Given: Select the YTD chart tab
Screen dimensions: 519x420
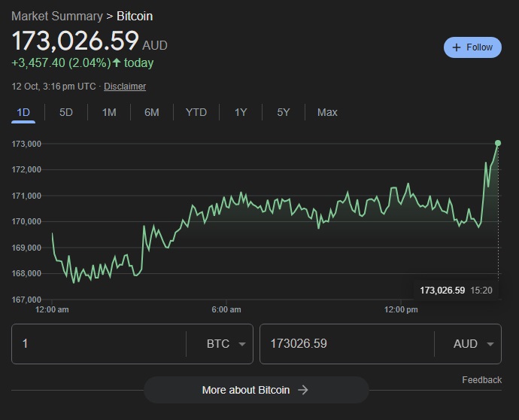Looking at the screenshot, I should (x=196, y=112).
